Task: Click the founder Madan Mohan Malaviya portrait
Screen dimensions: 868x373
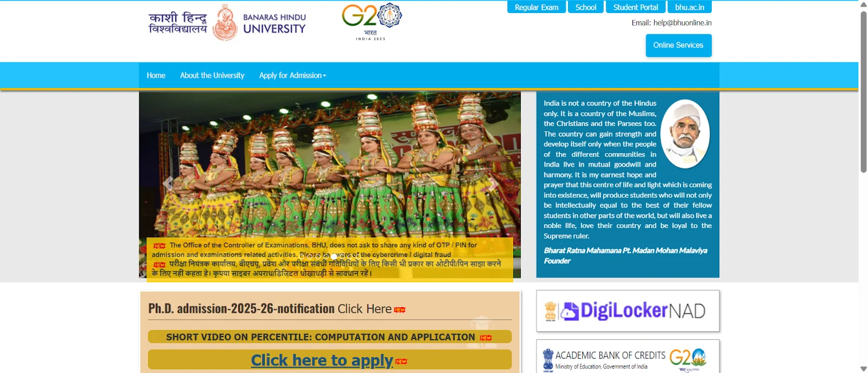Action: tap(685, 134)
